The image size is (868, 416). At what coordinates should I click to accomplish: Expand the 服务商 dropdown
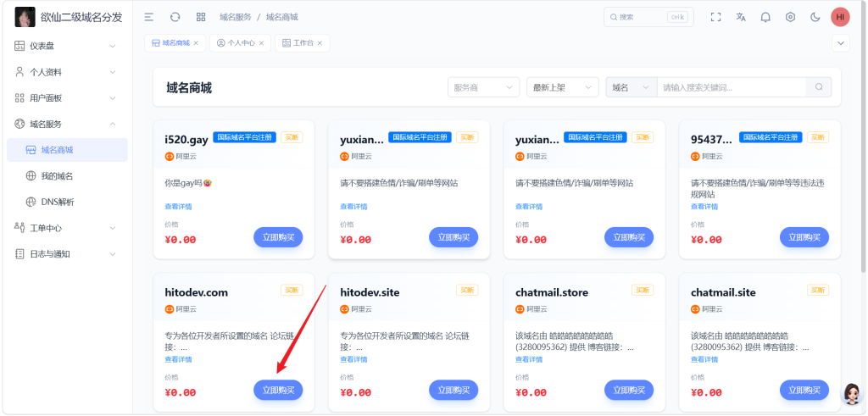(x=483, y=87)
